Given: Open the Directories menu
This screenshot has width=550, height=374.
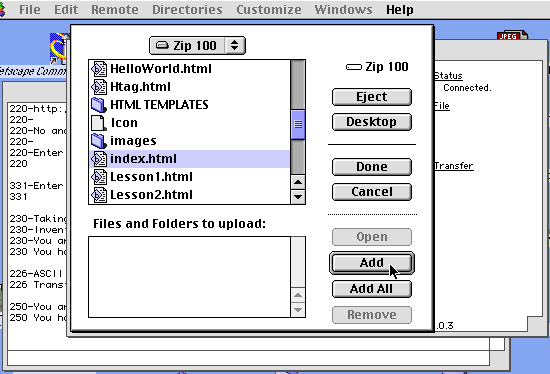Looking at the screenshot, I should click(x=187, y=9).
